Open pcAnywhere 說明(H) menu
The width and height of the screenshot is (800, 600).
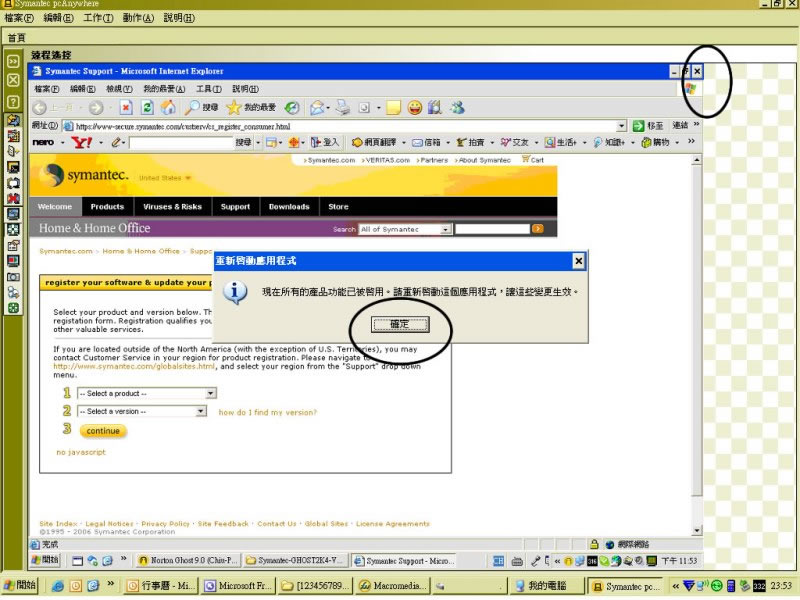pos(179,18)
